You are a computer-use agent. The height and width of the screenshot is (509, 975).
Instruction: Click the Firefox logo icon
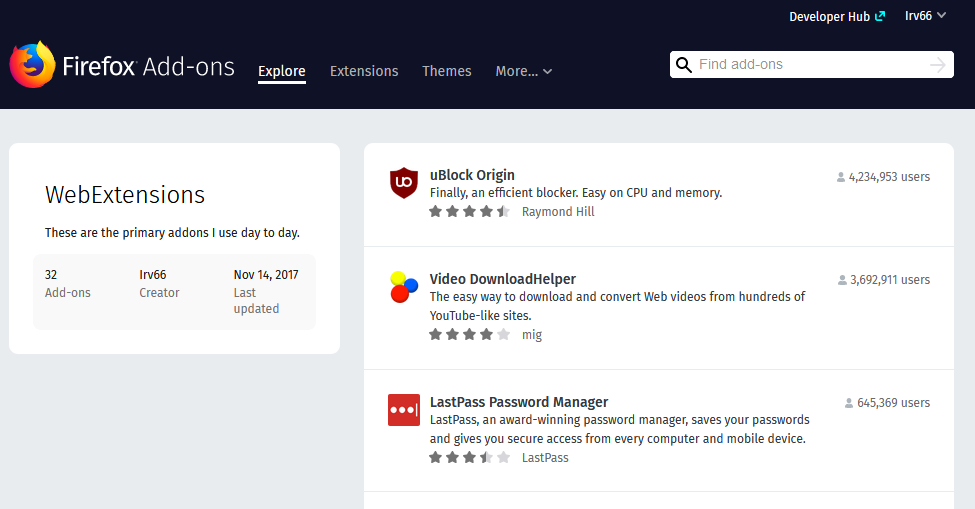click(32, 65)
